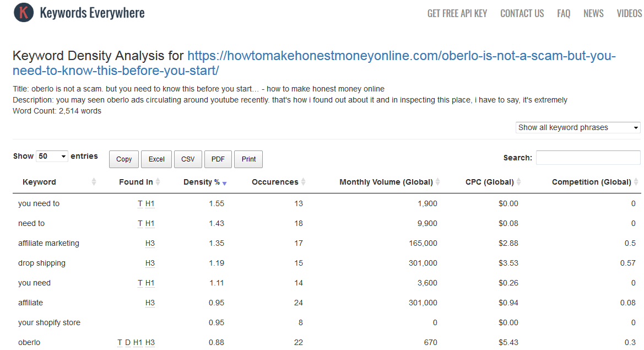644x350 pixels.
Task: Click the Keywords Everywhere K logo
Action: [x=24, y=12]
